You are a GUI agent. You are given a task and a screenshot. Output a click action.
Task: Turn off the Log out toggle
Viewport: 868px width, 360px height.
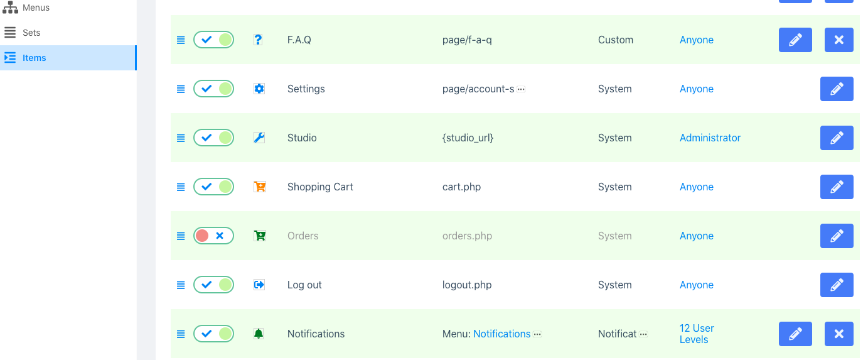[x=213, y=285]
